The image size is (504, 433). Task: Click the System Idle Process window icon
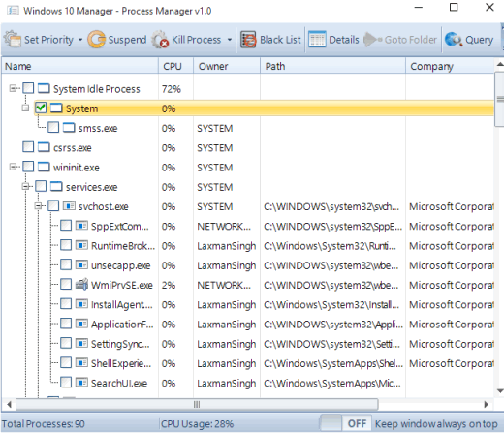[x=44, y=88]
